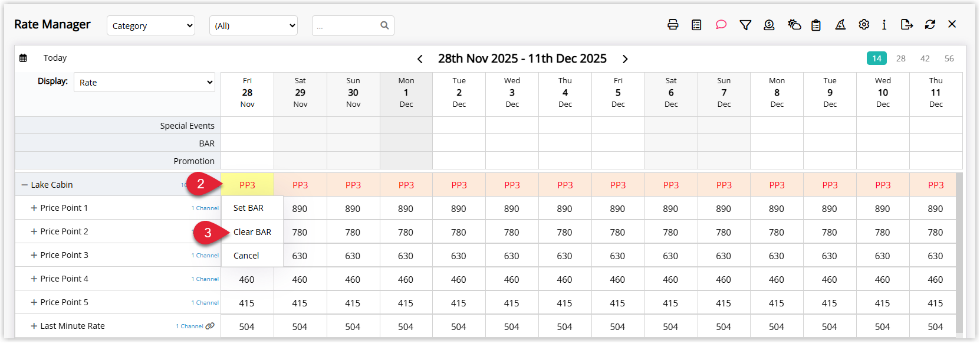Launch the wizard hat tool
Image resolution: width=980 pixels, height=343 pixels.
coord(840,25)
